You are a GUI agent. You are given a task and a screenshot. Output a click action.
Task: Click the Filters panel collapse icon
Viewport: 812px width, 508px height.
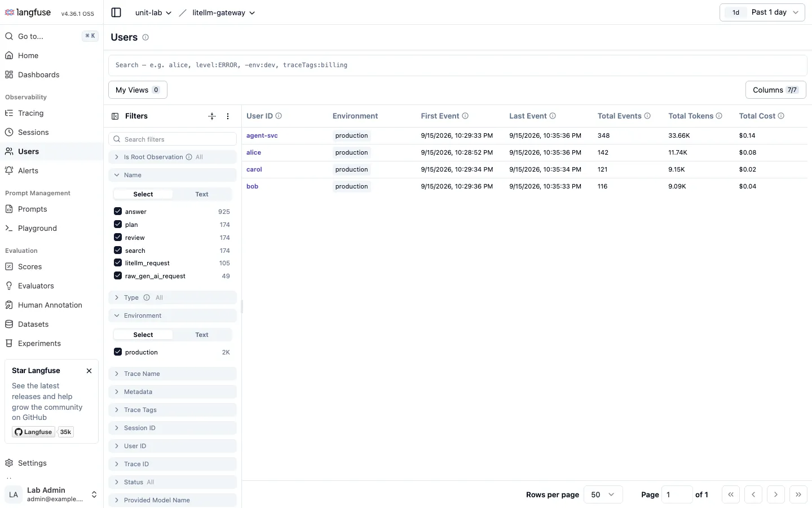115,116
